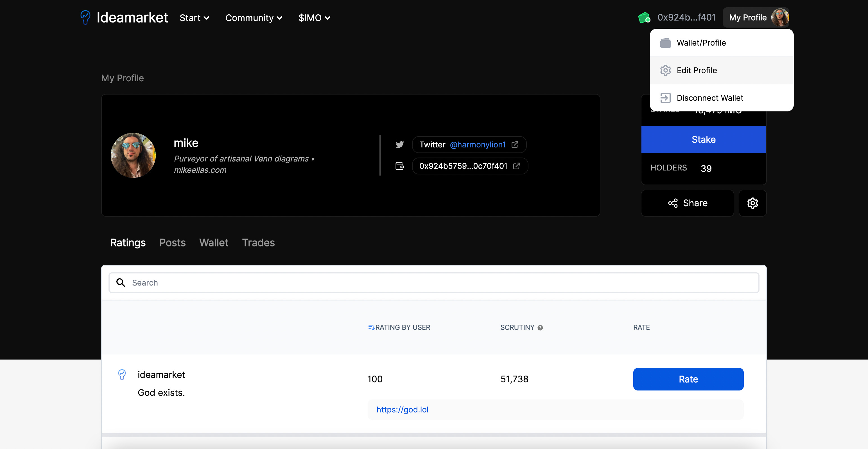Click the 0x924b5759...0c70f401 address
Image resolution: width=868 pixels, height=449 pixels.
click(x=463, y=166)
